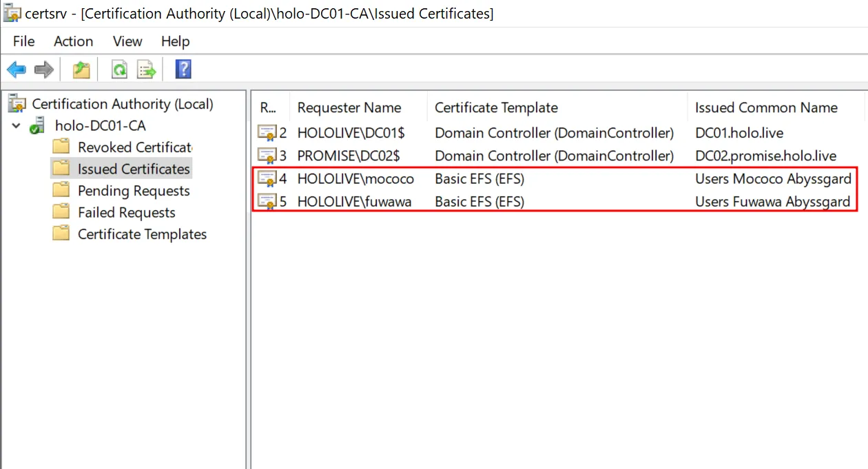Collapse the holo-DC01-CA tree node
Viewport: 868px width, 469px height.
(17, 126)
